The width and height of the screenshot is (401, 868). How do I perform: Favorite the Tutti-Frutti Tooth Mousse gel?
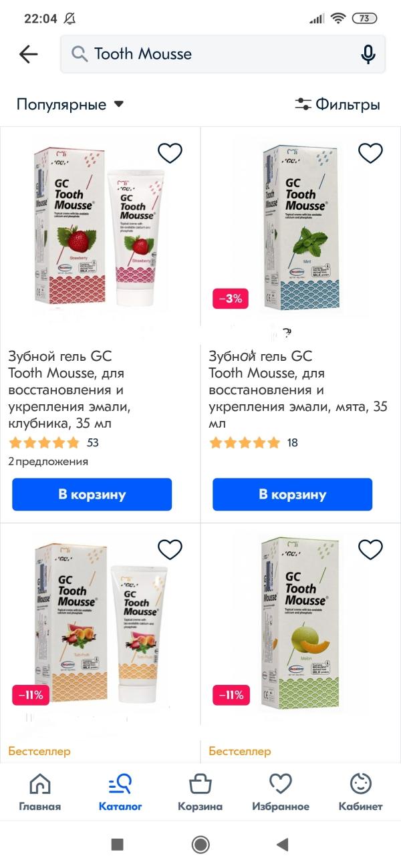(170, 549)
